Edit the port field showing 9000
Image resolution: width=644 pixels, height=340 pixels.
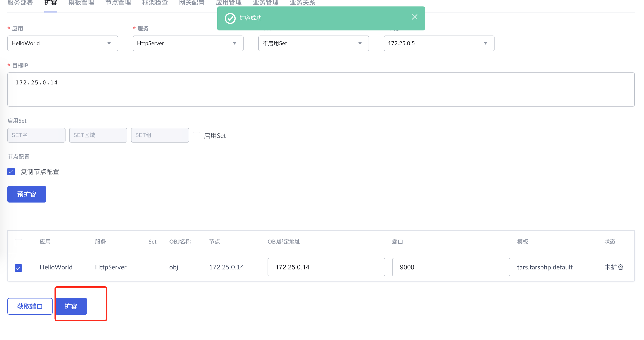(x=451, y=267)
